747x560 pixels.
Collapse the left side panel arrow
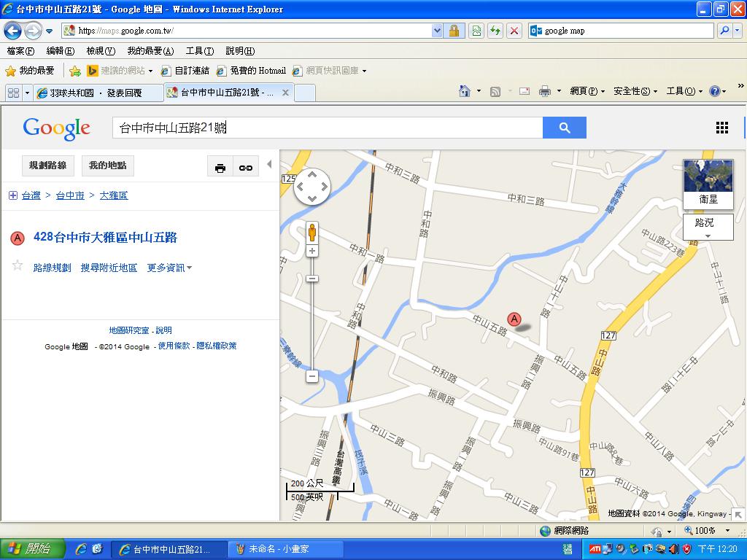coord(269,165)
